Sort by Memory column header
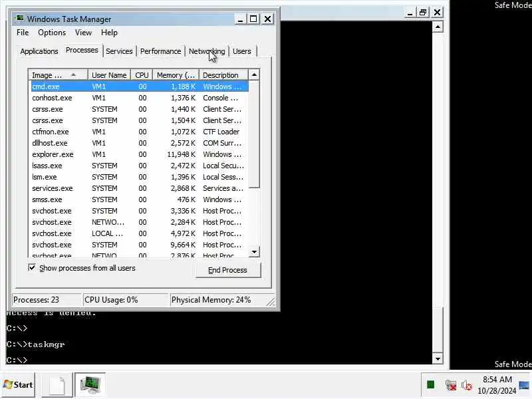 (176, 75)
